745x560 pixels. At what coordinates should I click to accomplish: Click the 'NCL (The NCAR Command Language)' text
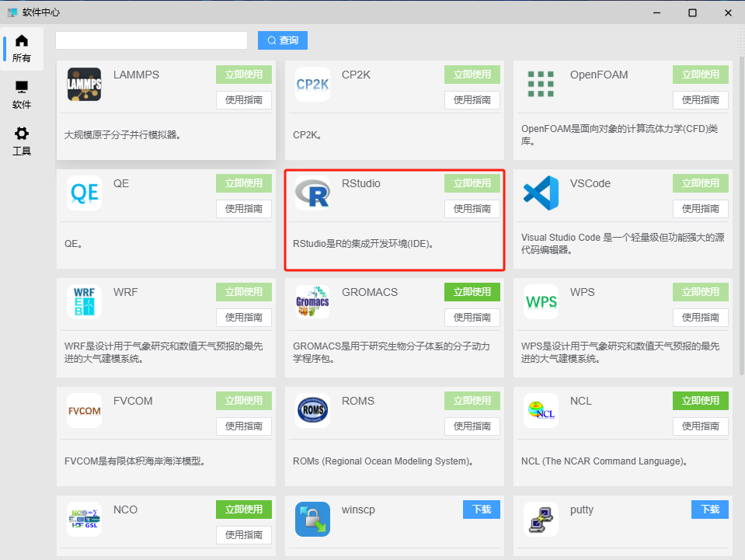(x=604, y=461)
